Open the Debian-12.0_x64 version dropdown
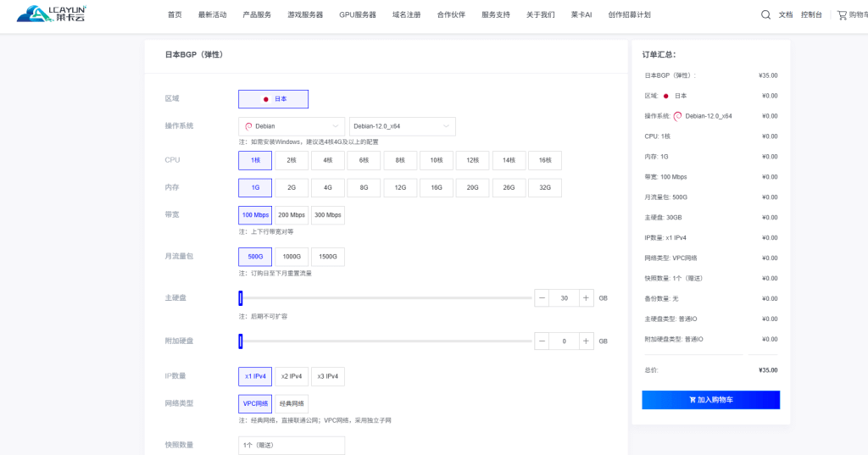The width and height of the screenshot is (868, 455). 403,126
